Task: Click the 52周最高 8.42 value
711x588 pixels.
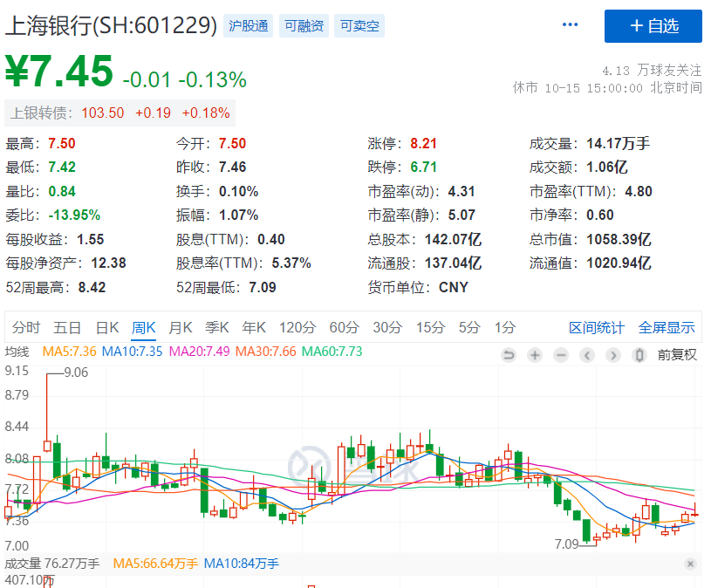Action: click(92, 287)
